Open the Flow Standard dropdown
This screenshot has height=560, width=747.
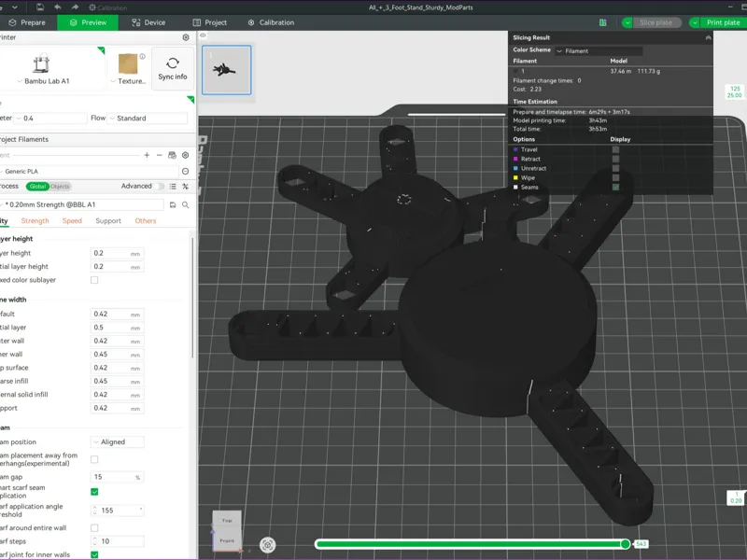(148, 119)
